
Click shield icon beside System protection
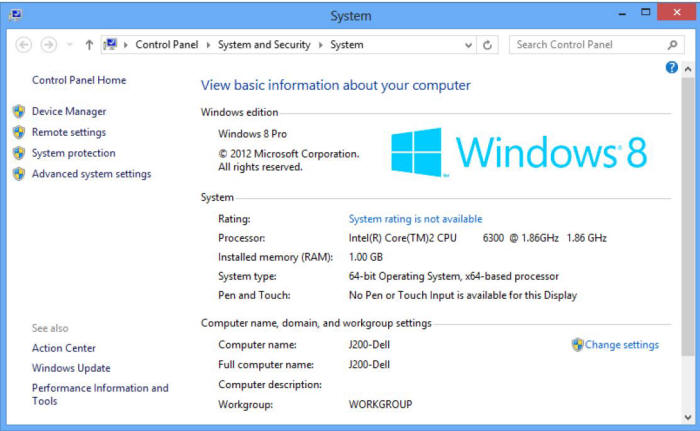(19, 153)
